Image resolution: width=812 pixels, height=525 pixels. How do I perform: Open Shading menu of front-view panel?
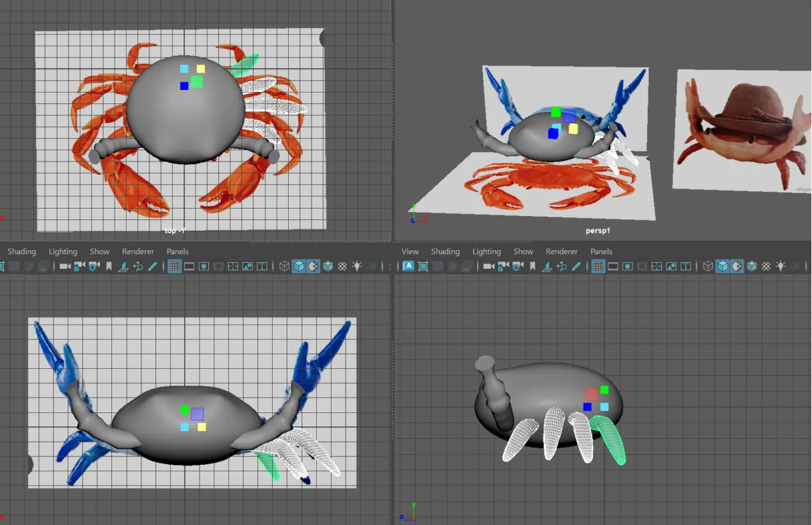pyautogui.click(x=21, y=251)
